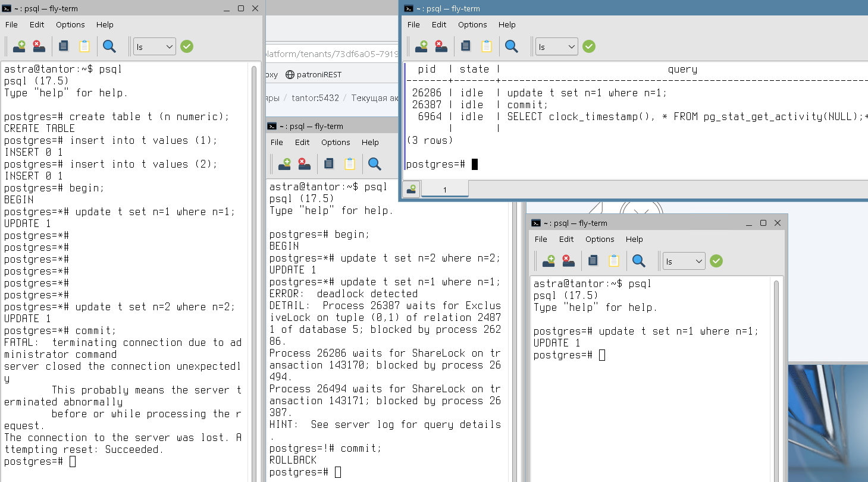
Task: Click new tab icon in the deadlock error terminal
Action: [284, 164]
